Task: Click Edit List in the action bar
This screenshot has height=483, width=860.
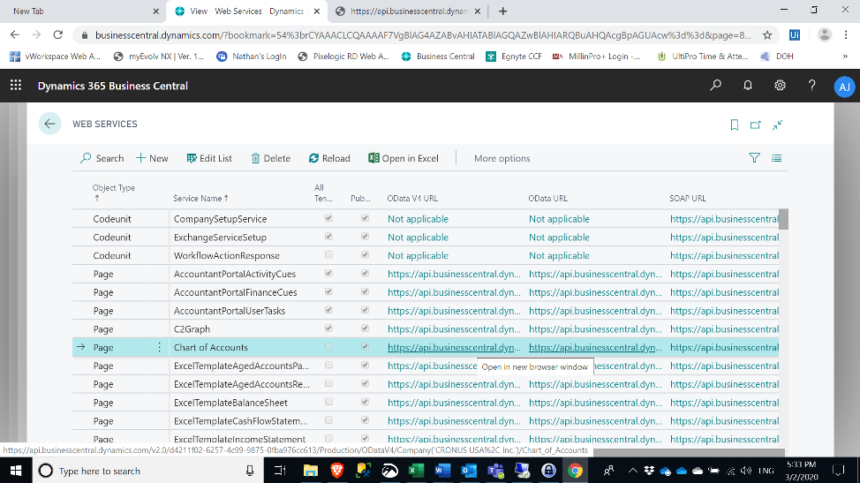Action: (209, 158)
